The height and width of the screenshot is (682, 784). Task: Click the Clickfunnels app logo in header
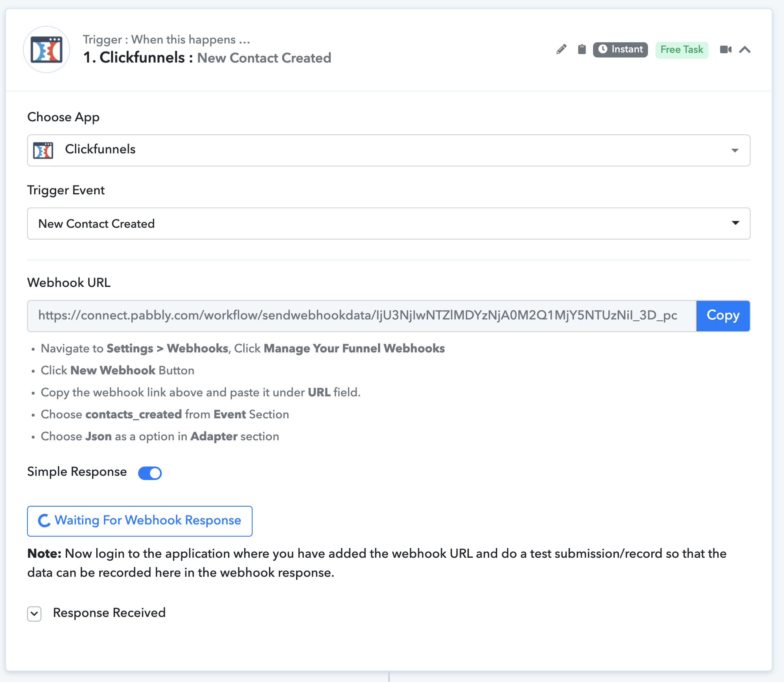[46, 49]
